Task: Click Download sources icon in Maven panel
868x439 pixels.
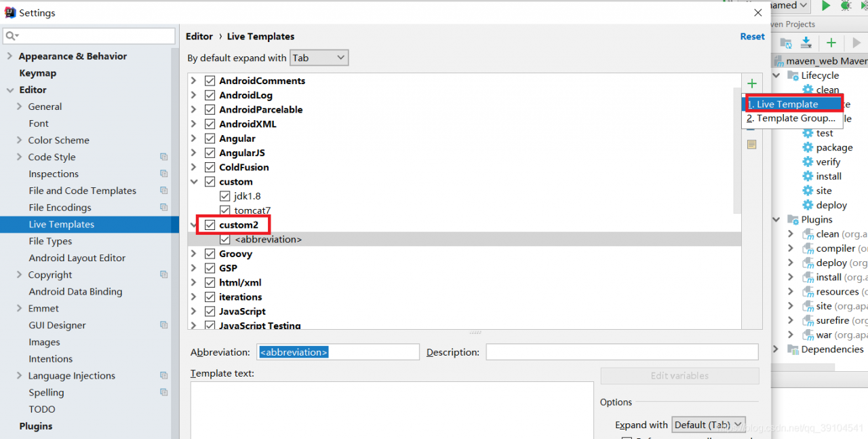Action: tap(806, 43)
